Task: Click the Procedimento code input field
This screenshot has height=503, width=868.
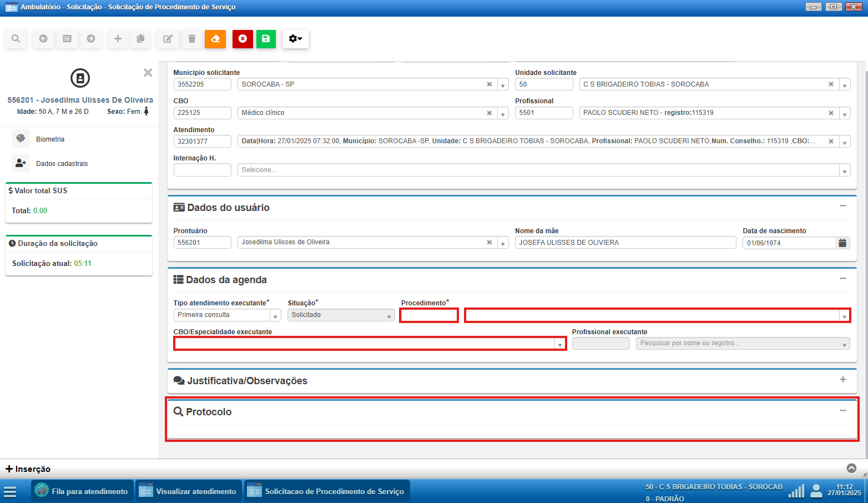Action: pos(429,315)
